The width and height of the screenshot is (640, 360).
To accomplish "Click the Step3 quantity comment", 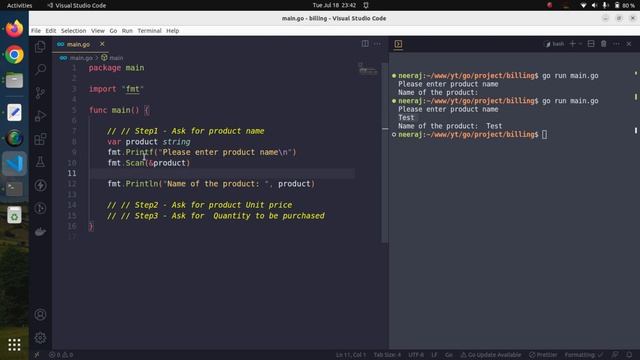I will [216, 216].
